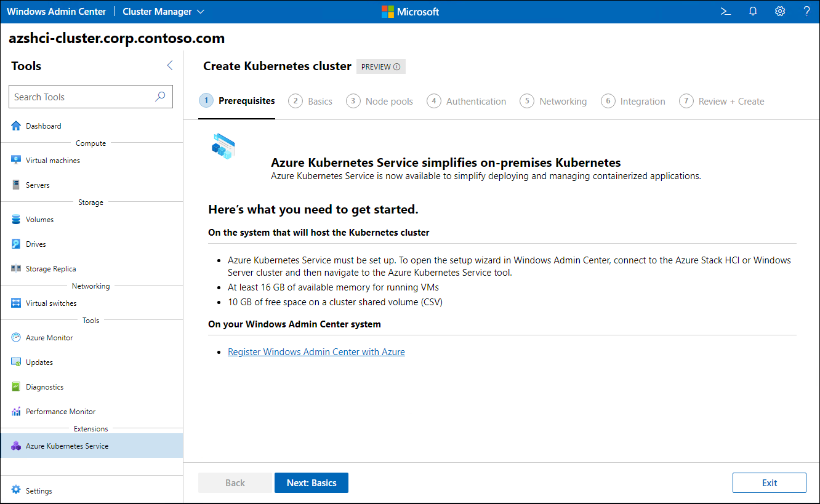Viewport: 820px width, 504px height.
Task: Open the PowerShell console icon
Action: (725, 11)
